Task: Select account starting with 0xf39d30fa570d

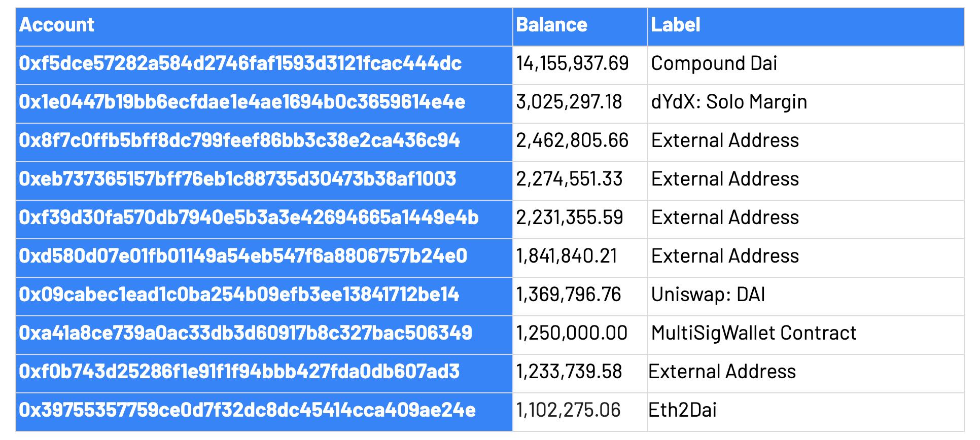Action: pyautogui.click(x=249, y=217)
